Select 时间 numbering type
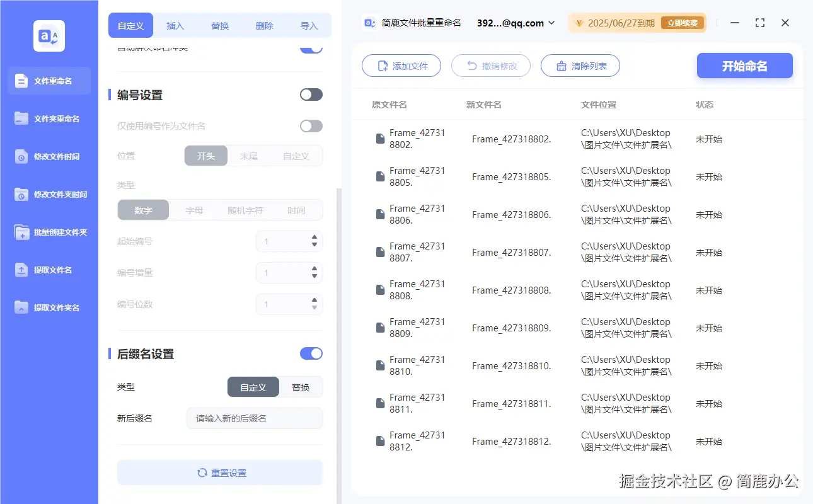 [x=296, y=210]
